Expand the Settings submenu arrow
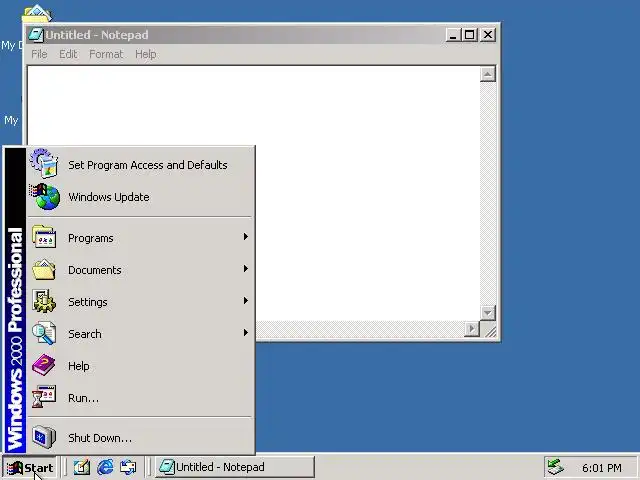The height and width of the screenshot is (480, 640). pyautogui.click(x=246, y=301)
